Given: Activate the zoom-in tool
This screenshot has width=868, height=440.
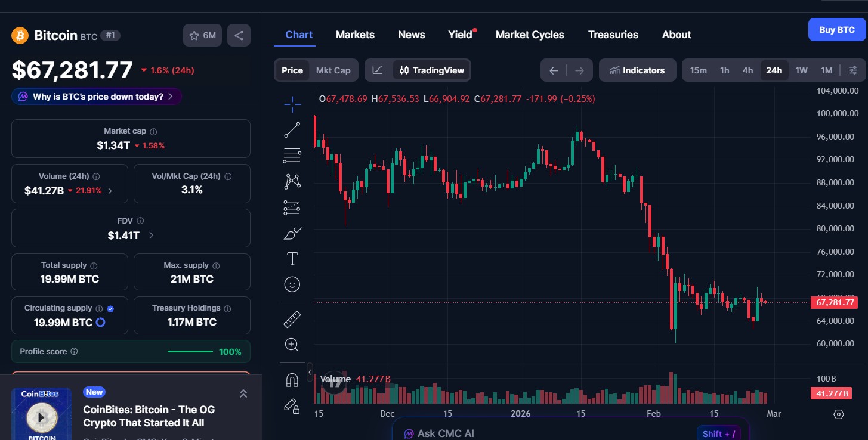Looking at the screenshot, I should tap(292, 344).
